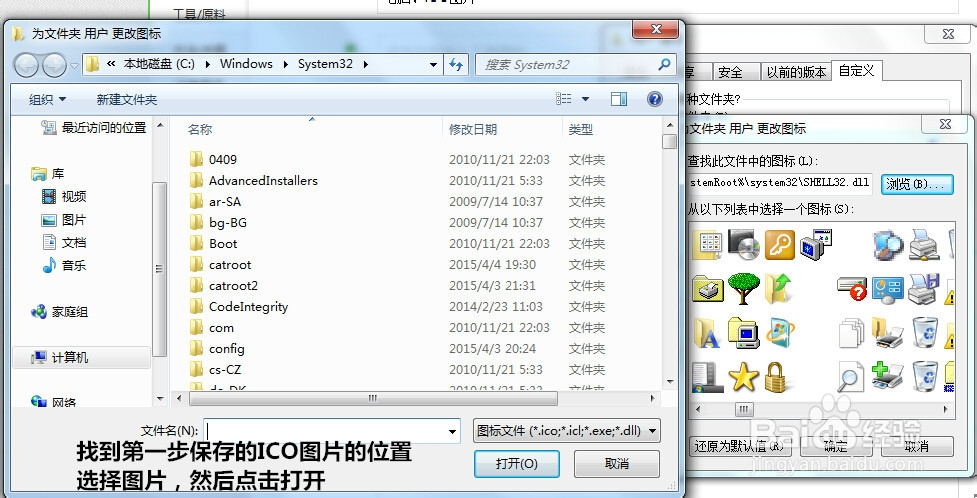Viewport: 977px width, 498px height.
Task: Go back with the Back arrow button
Action: click(x=26, y=65)
